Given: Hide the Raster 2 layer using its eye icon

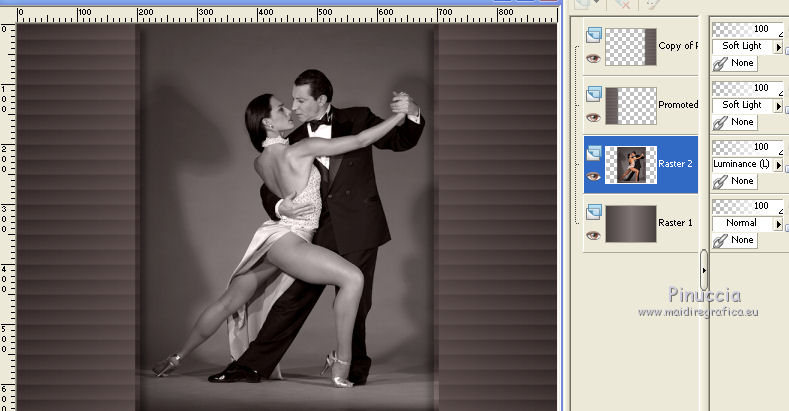Looking at the screenshot, I should tap(593, 176).
